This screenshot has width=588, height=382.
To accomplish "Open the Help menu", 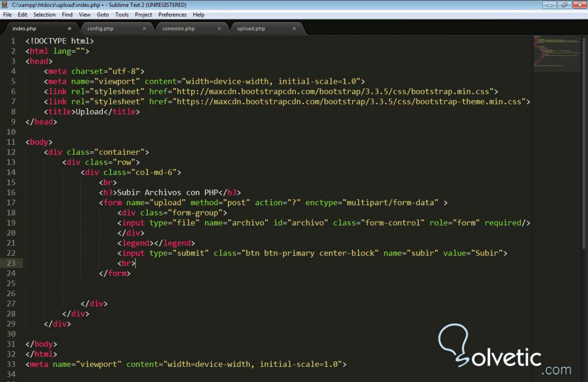I will coord(198,15).
